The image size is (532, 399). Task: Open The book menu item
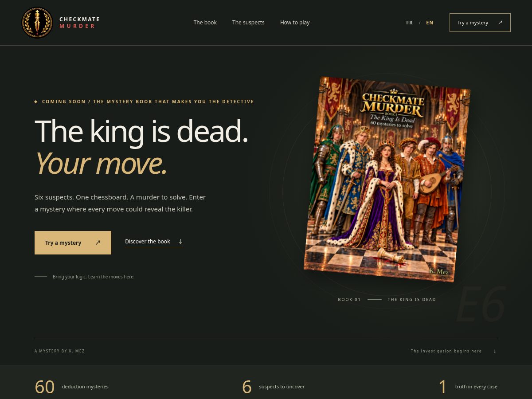pos(205,23)
